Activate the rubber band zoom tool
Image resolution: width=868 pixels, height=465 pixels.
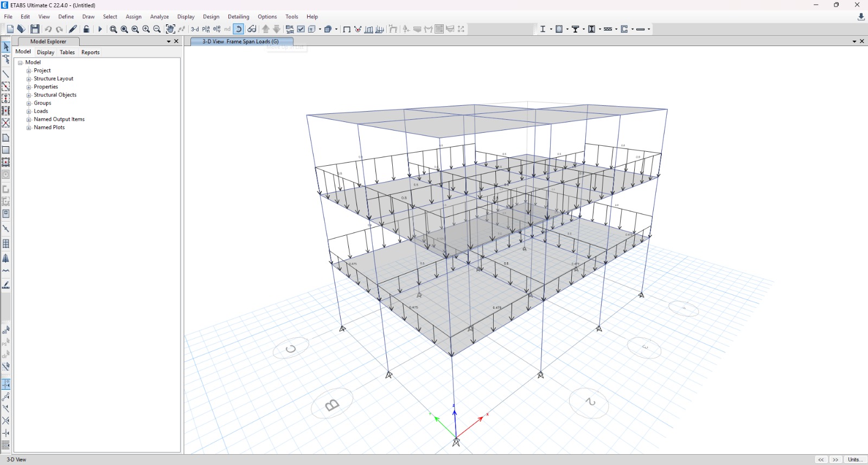point(113,29)
